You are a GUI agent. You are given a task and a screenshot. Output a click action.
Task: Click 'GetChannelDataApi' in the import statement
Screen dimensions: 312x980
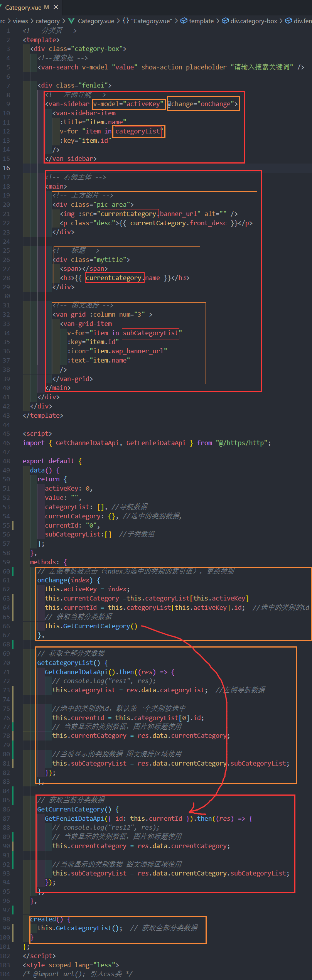coord(88,443)
